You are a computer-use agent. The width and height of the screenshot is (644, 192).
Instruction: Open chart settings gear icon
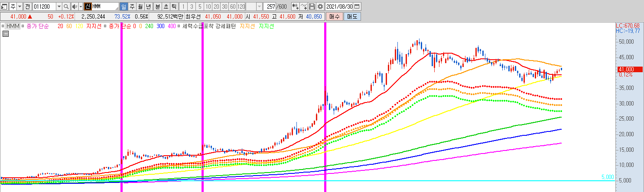(x=320, y=6)
